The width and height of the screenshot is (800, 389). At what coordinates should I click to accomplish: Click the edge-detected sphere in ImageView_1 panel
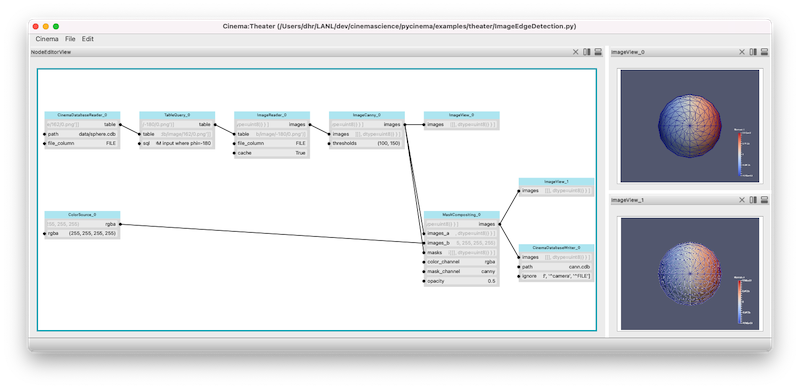pyautogui.click(x=689, y=274)
